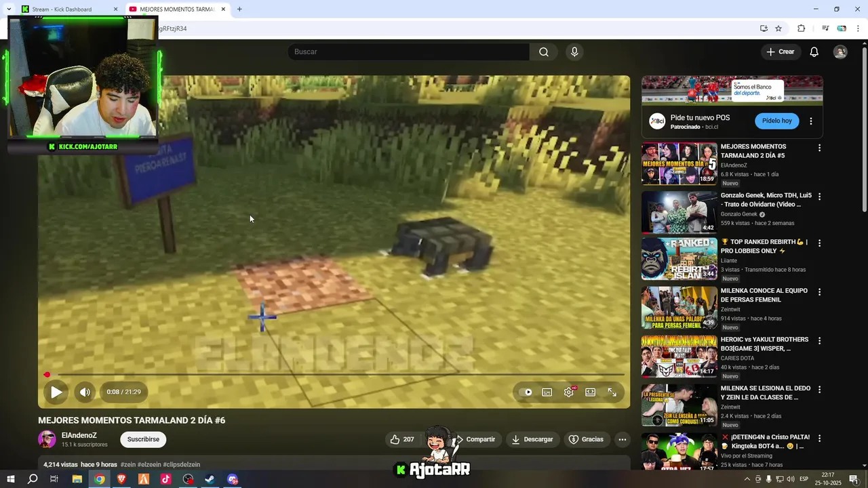Screen dimensions: 868x488
Task: Open the Gonzalo Genek Trato de Olvidarte thumbnail
Action: tap(679, 212)
